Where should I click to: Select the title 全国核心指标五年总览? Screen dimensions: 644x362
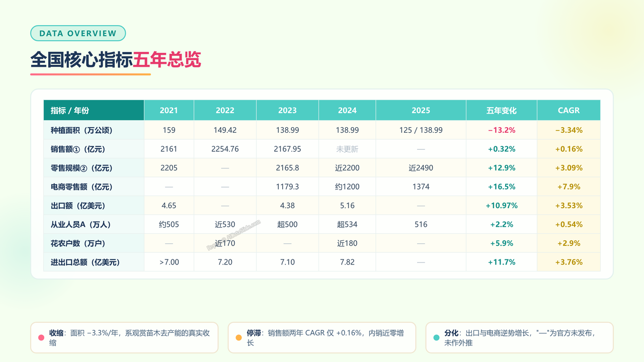pyautogui.click(x=116, y=59)
